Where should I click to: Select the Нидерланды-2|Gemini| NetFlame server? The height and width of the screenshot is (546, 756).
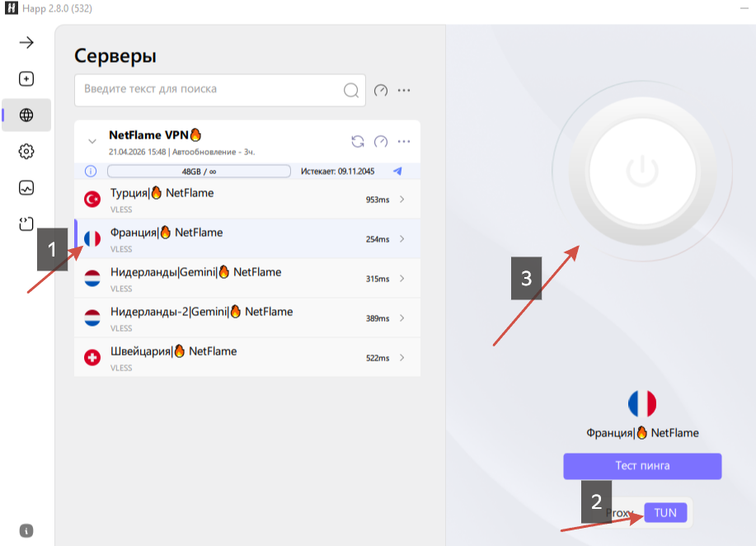247,318
